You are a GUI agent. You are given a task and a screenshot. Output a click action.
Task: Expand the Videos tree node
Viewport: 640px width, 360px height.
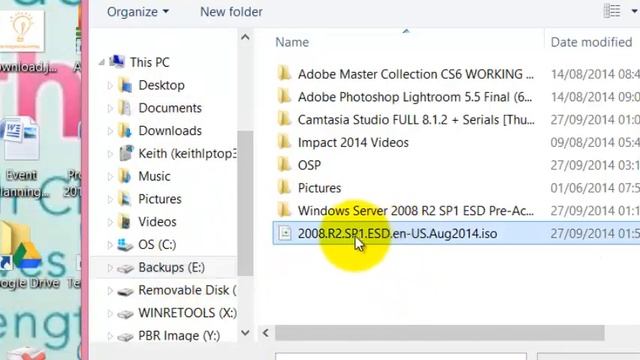(110, 222)
